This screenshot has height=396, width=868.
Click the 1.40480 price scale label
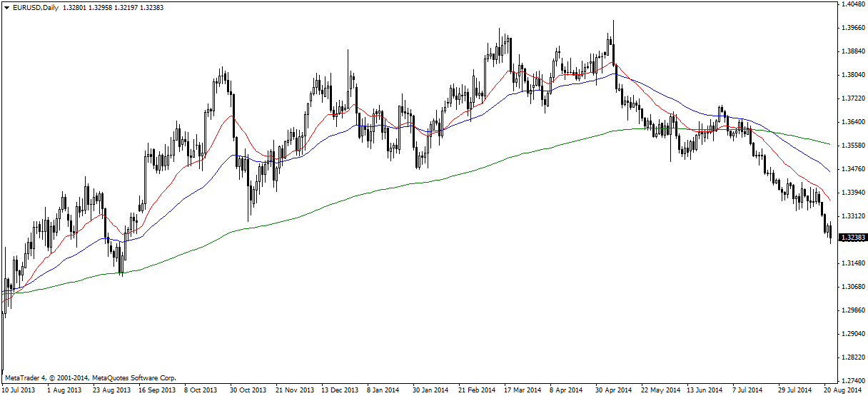pyautogui.click(x=853, y=4)
